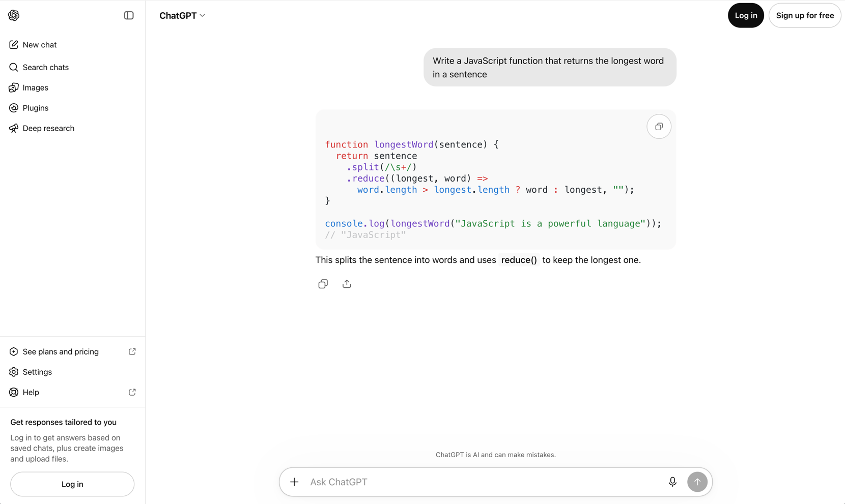The width and height of the screenshot is (845, 504).
Task: Click the user message bubble about longest word
Action: tap(550, 67)
